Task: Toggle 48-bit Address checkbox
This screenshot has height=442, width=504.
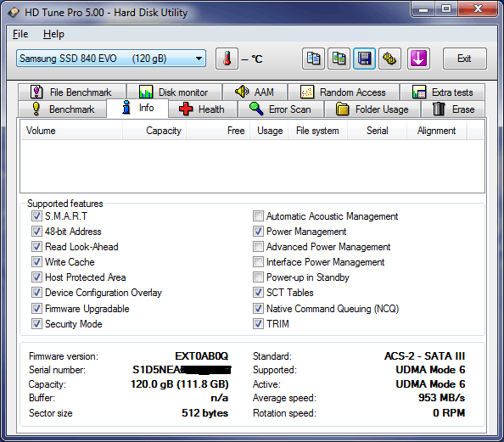Action: pos(36,232)
